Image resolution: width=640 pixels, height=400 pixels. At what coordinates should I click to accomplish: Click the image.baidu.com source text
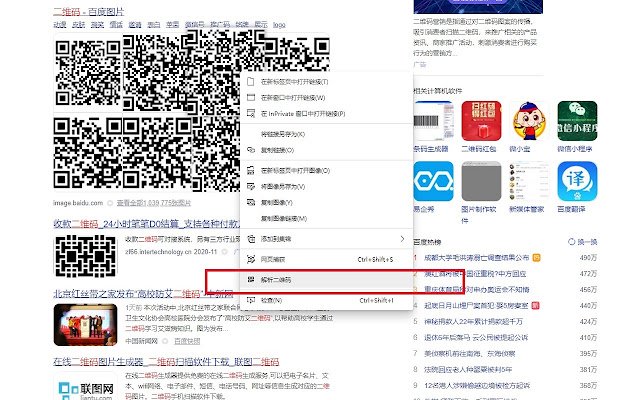pos(78,203)
